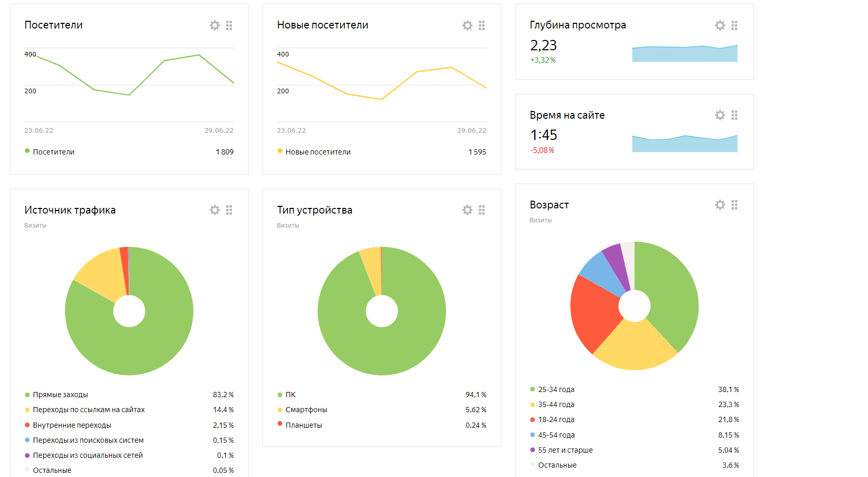The image size is (868, 477).
Task: Open settings gear of Возраст widget
Action: (x=720, y=205)
